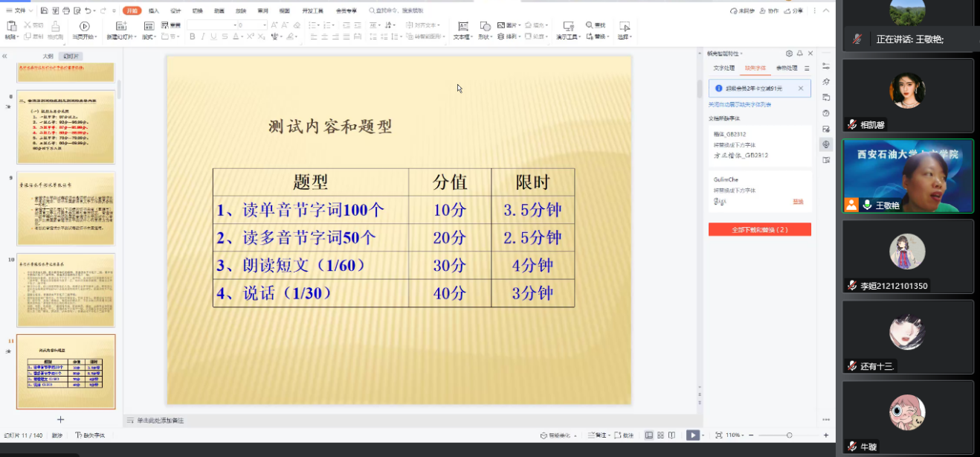Click the 关闭自动展示缺失字体列表 link
Image resolution: width=980 pixels, height=457 pixels.
pyautogui.click(x=739, y=104)
